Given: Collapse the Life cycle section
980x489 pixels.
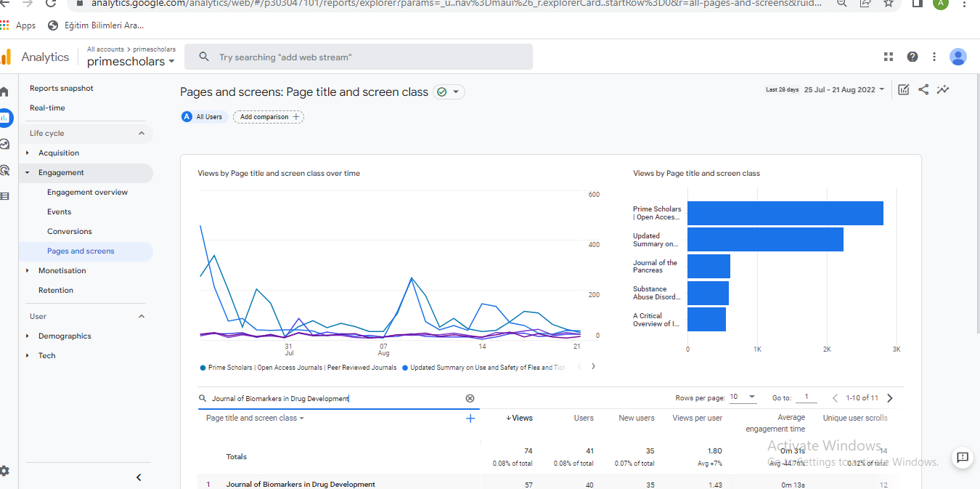Looking at the screenshot, I should [142, 133].
